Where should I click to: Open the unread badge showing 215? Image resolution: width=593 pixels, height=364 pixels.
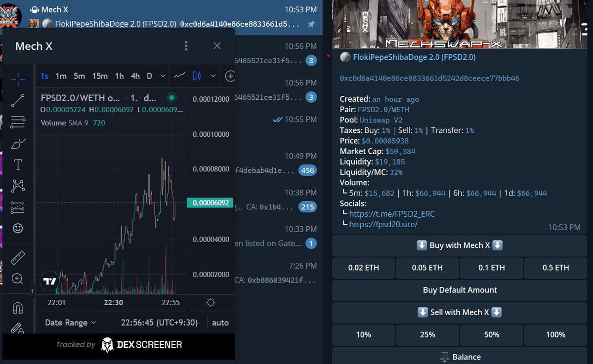tap(307, 207)
